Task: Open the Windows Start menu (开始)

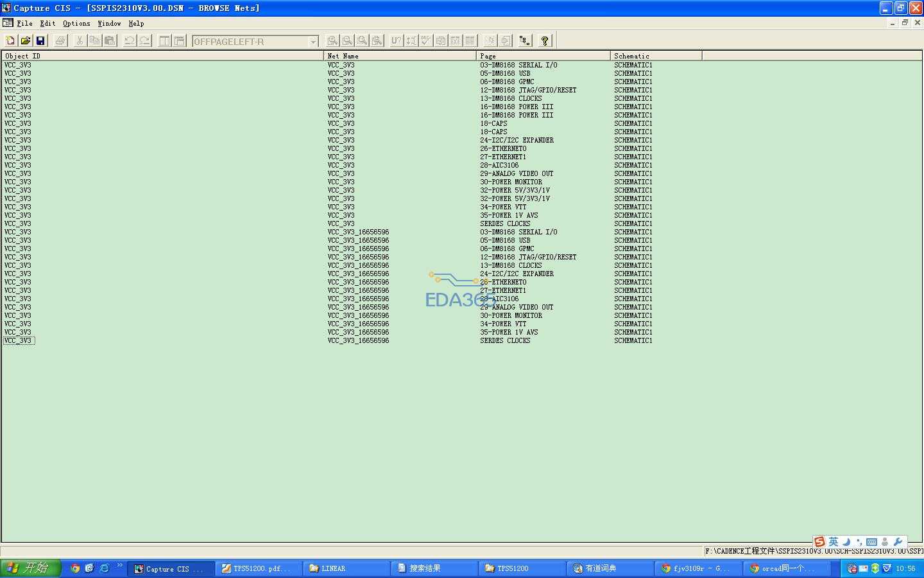Action: coord(30,568)
